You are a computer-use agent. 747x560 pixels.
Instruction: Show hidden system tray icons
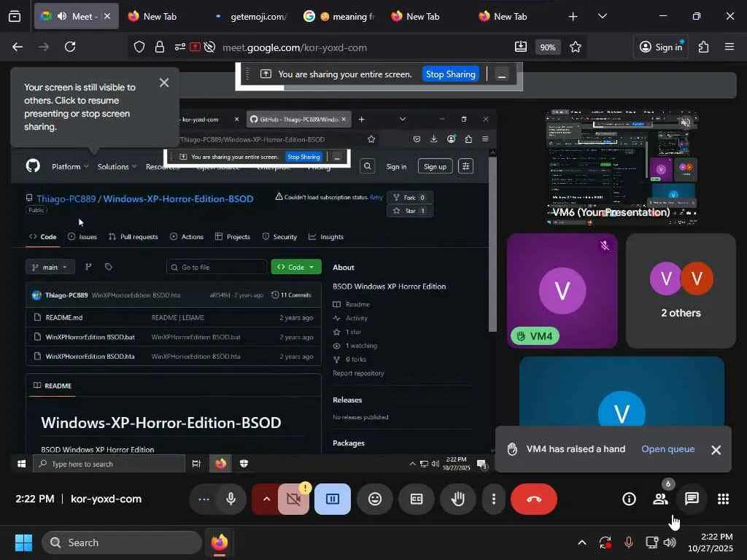(x=582, y=542)
